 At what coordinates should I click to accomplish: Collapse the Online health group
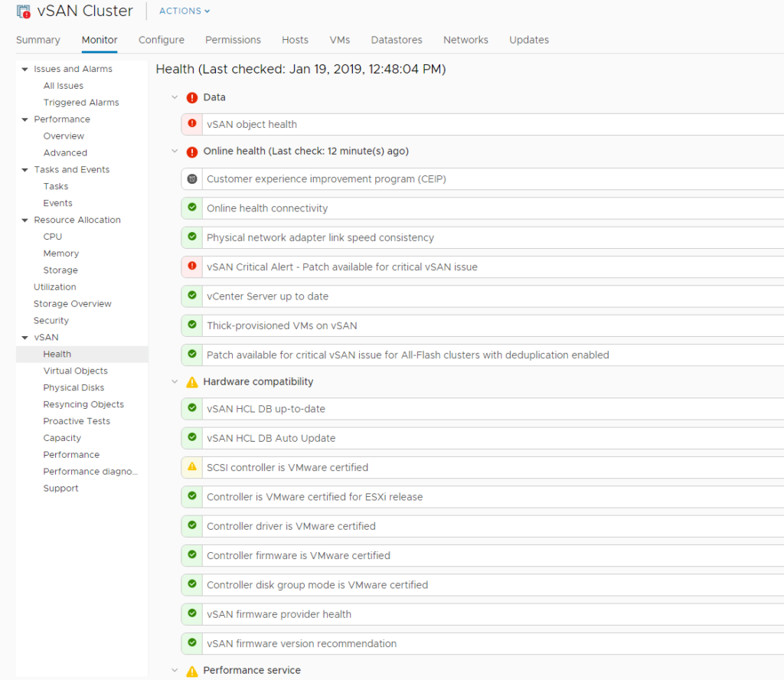175,151
